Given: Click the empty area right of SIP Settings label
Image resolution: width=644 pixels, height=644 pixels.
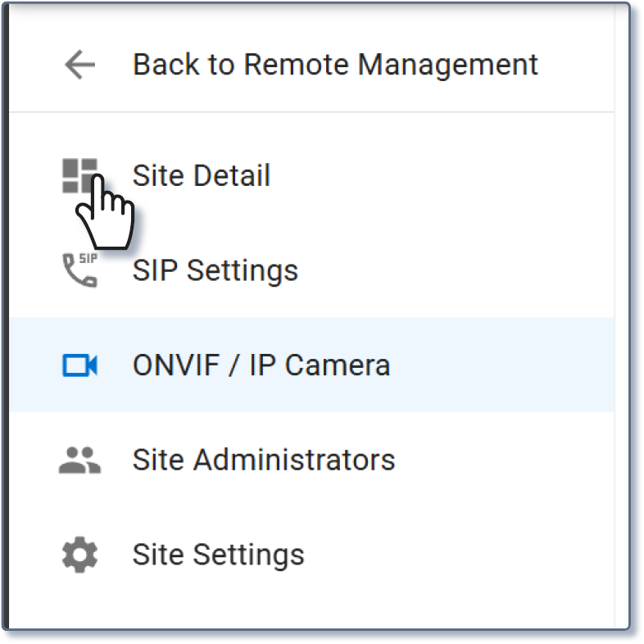Looking at the screenshot, I should pos(459,270).
